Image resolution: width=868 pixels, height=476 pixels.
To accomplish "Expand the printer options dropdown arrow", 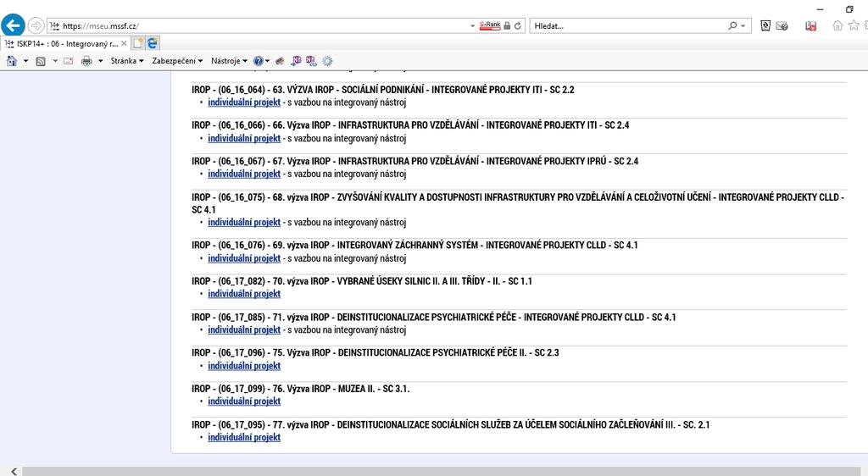I will 100,61.
